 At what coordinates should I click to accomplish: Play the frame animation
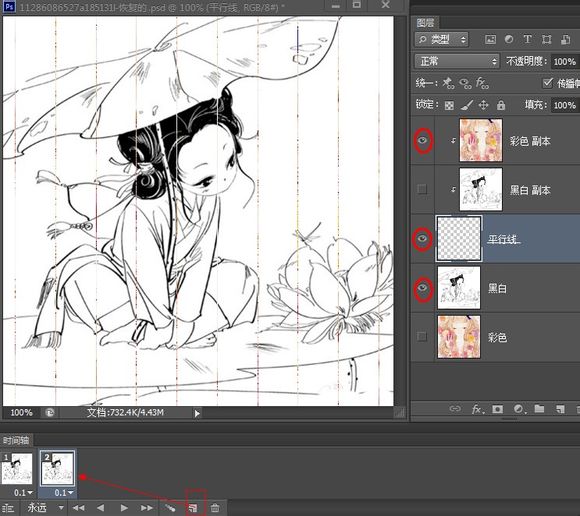click(x=124, y=508)
